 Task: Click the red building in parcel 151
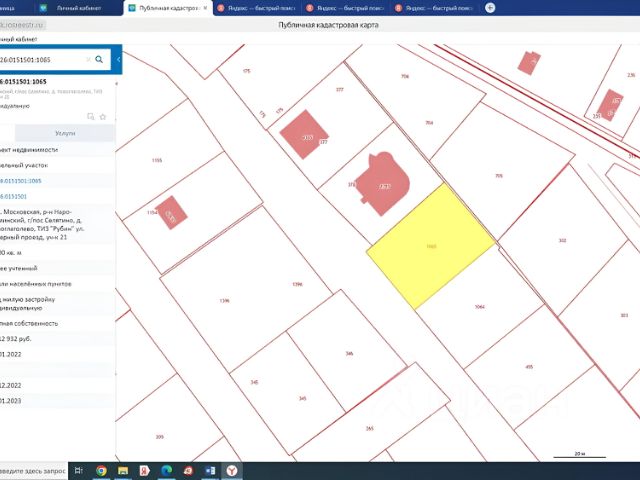pyautogui.click(x=611, y=105)
